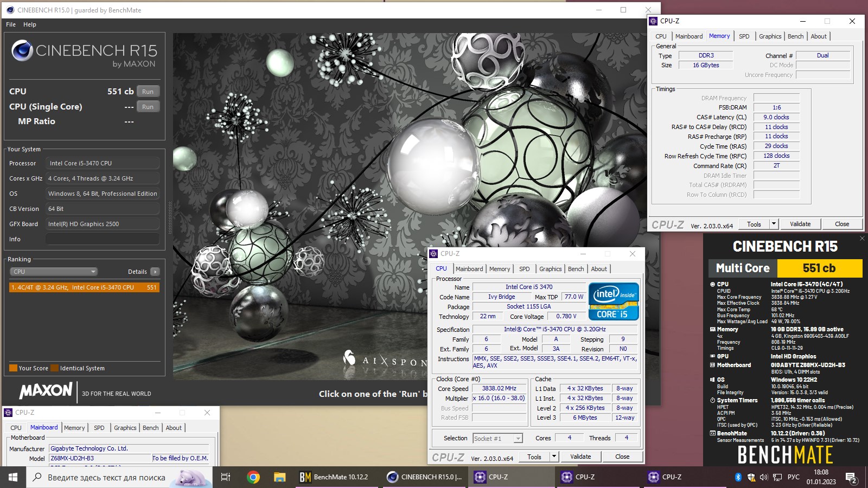Click the MAXON logo at the bottom of Cinebench
The width and height of the screenshot is (868, 488).
coord(46,391)
